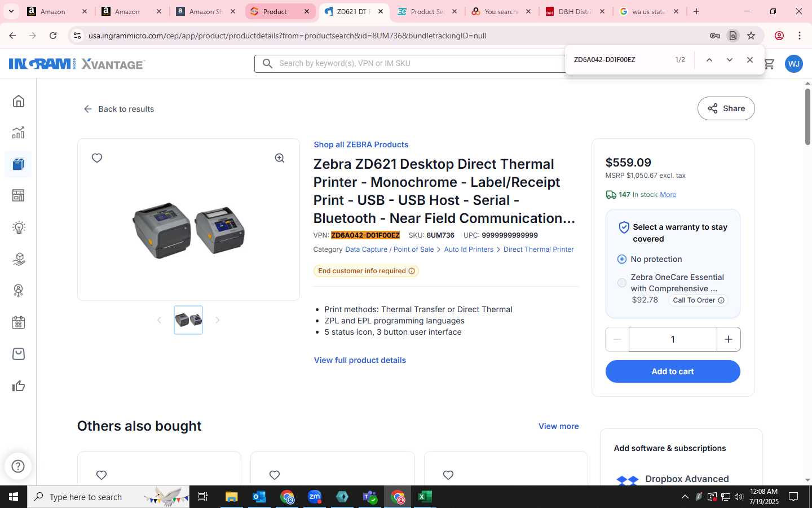This screenshot has height=508, width=812.
Task: Open View full product details link
Action: [360, 360]
